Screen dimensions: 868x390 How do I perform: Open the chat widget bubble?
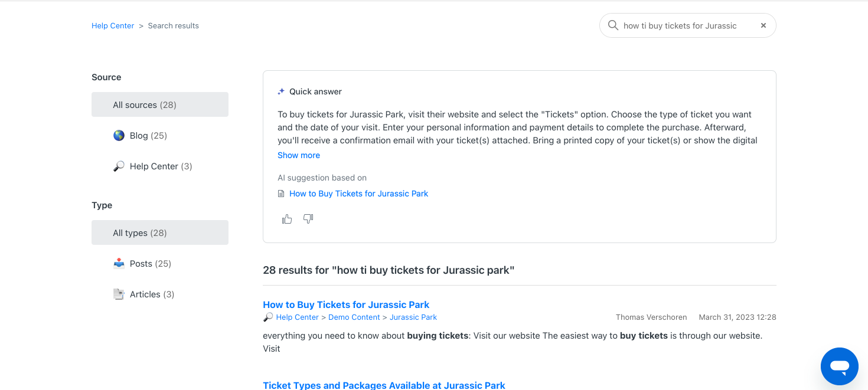[839, 366]
